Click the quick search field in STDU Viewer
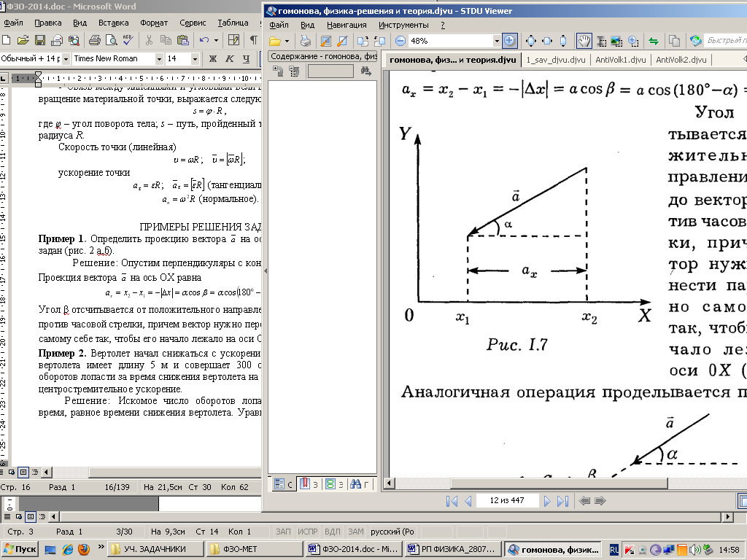This screenshot has width=747, height=560. pyautogui.click(x=725, y=41)
